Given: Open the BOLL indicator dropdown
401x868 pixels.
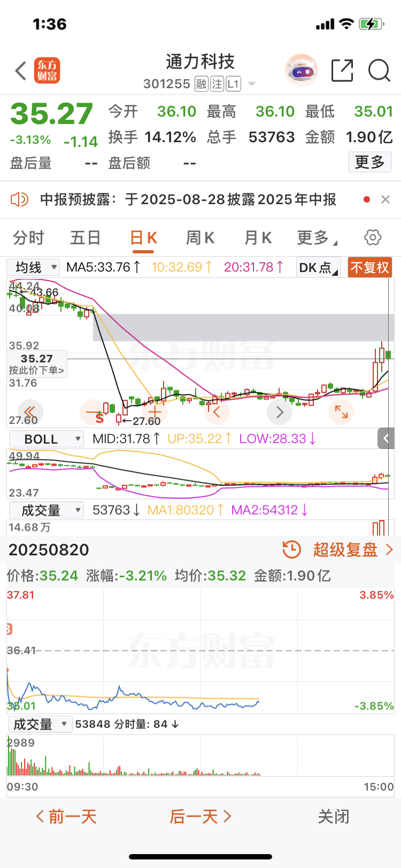Looking at the screenshot, I should pyautogui.click(x=47, y=439).
